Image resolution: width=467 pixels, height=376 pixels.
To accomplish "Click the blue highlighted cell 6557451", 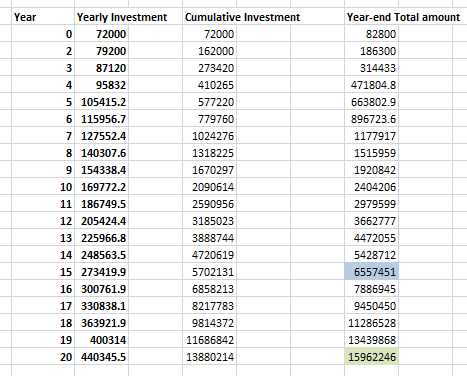I will point(371,272).
